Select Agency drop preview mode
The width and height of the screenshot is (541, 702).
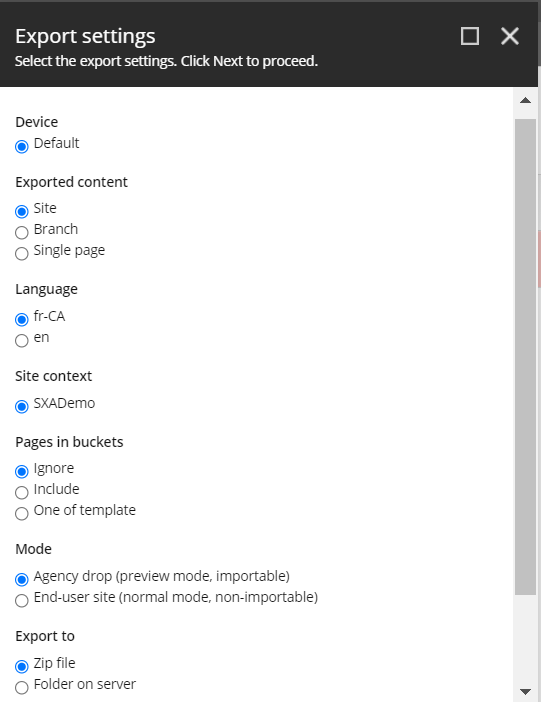pyautogui.click(x=21, y=579)
